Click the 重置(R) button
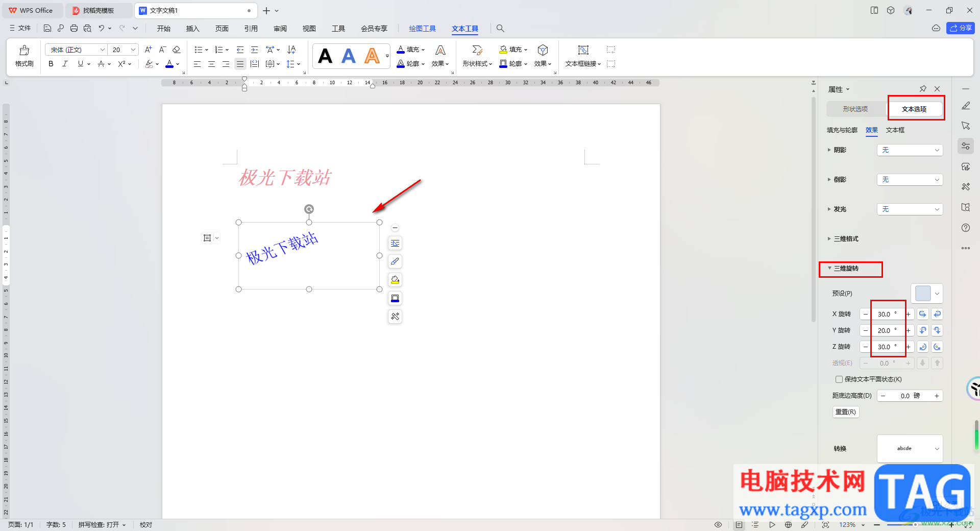The width and height of the screenshot is (980, 531). coord(846,412)
